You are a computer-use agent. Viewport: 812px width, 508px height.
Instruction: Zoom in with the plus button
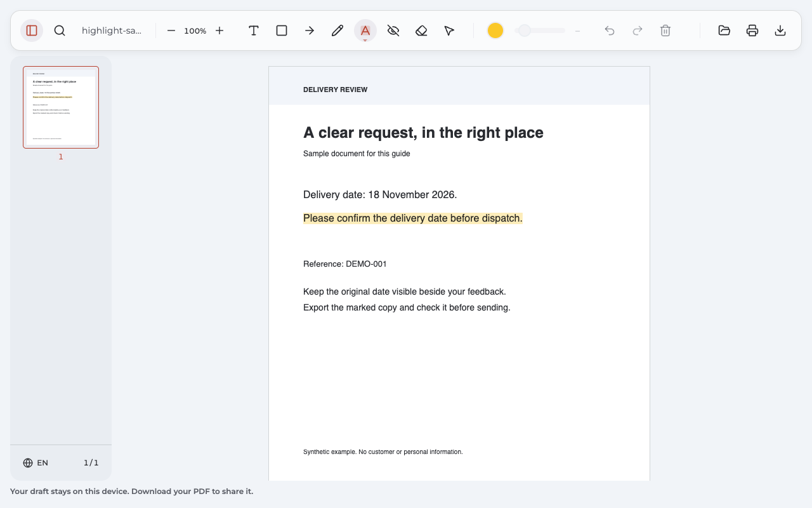pyautogui.click(x=219, y=30)
